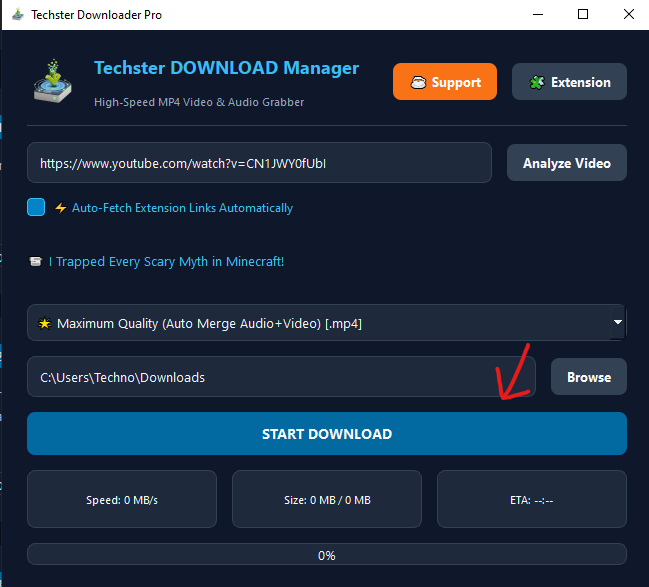Browse for a download folder

point(589,377)
